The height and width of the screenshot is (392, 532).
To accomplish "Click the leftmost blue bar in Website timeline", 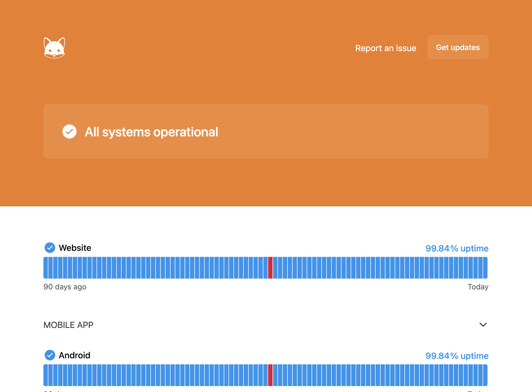I will (x=45, y=268).
